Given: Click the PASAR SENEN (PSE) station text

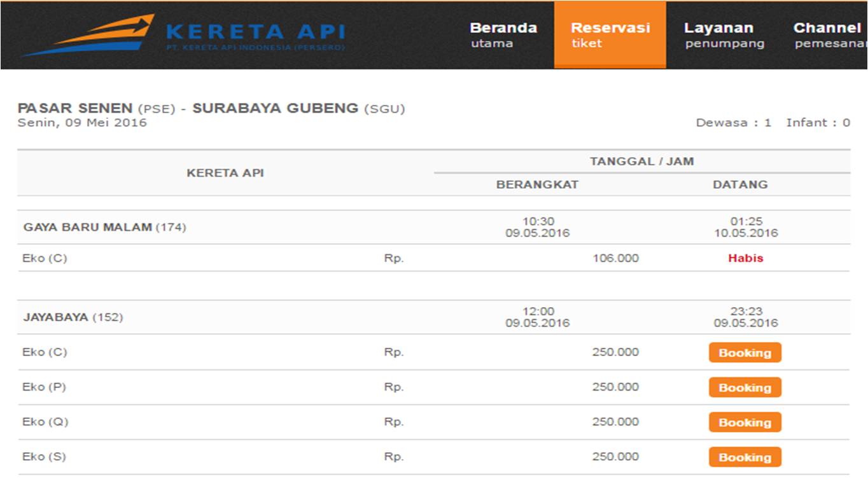Looking at the screenshot, I should [96, 108].
